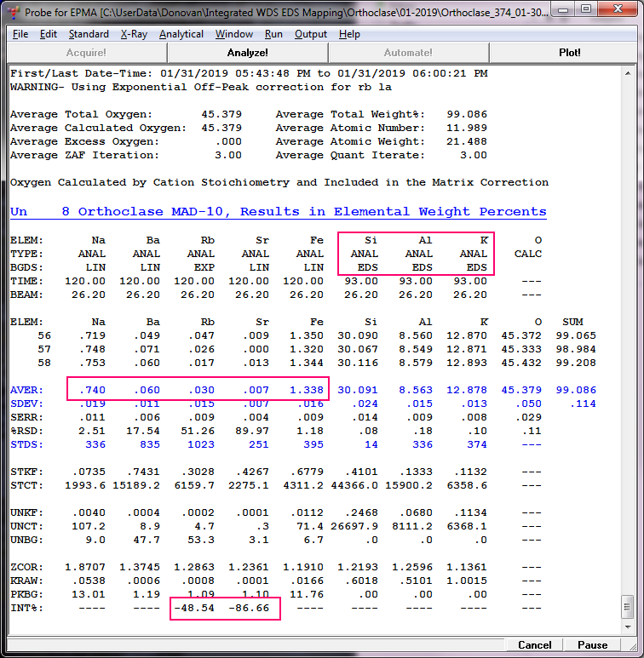Image resolution: width=644 pixels, height=658 pixels.
Task: Open the Help menu
Action: click(x=349, y=34)
